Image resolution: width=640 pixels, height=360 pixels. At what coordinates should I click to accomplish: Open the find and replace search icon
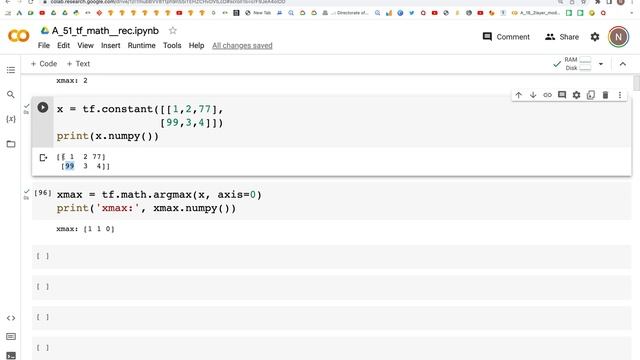(11, 95)
